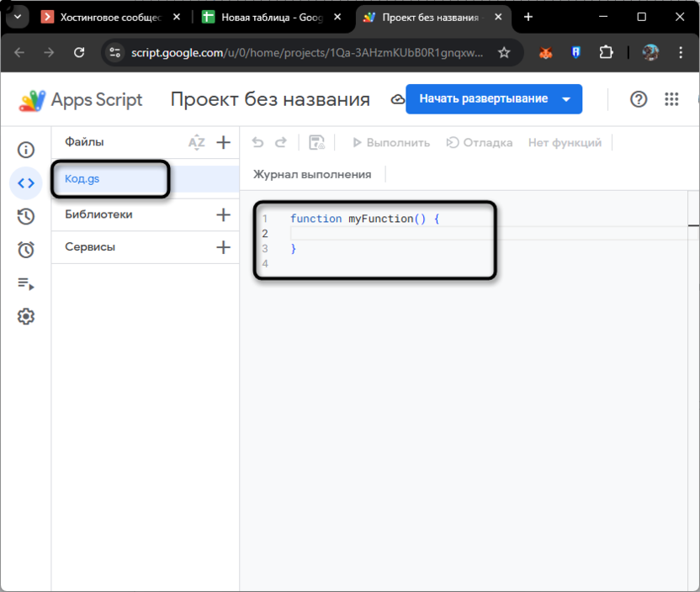Viewport: 700px width, 592px height.
Task: Run the script with Выполнить
Action: click(390, 142)
